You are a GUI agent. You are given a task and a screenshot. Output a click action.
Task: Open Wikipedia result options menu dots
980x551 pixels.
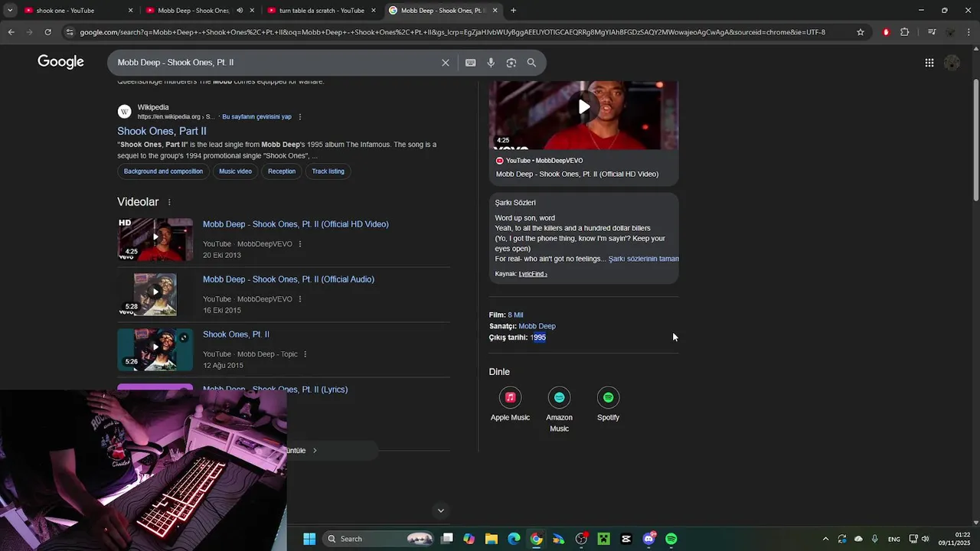point(300,117)
